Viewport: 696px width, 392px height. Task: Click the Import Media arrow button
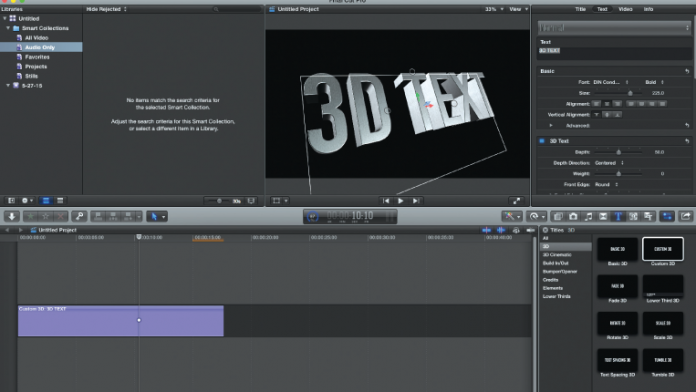tap(12, 216)
